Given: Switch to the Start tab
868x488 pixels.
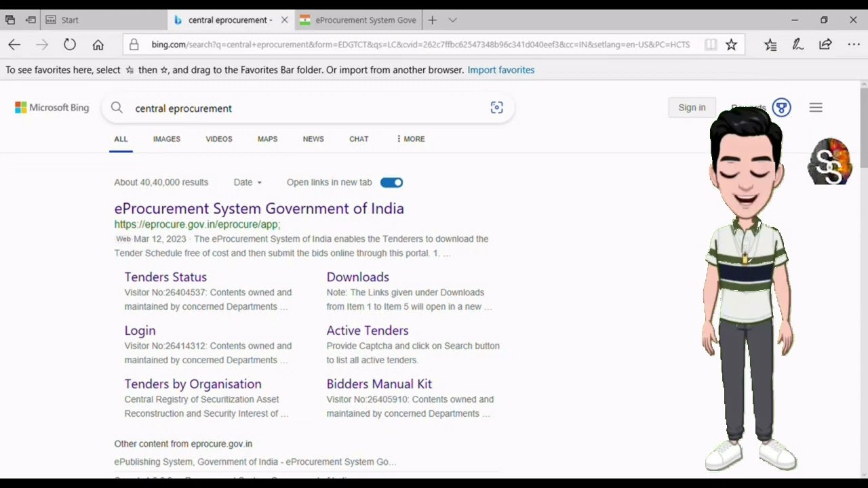Looking at the screenshot, I should pyautogui.click(x=104, y=20).
